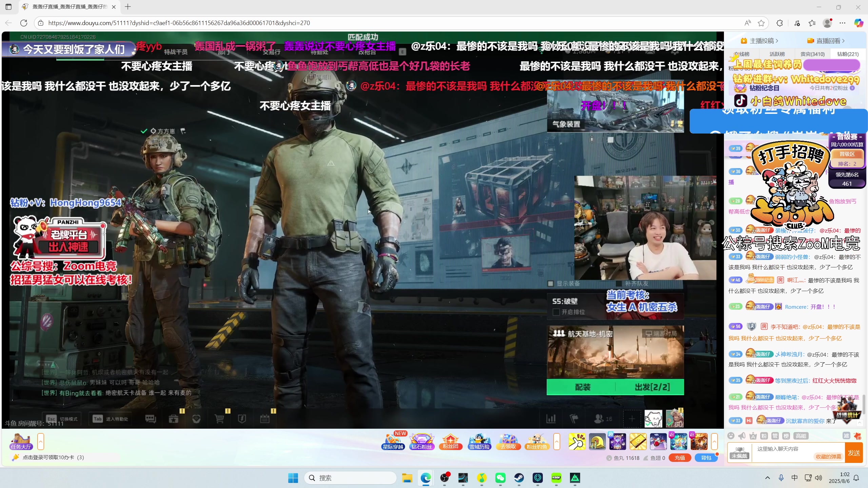
Task: Open File Explorer from the taskbar
Action: pos(407,478)
